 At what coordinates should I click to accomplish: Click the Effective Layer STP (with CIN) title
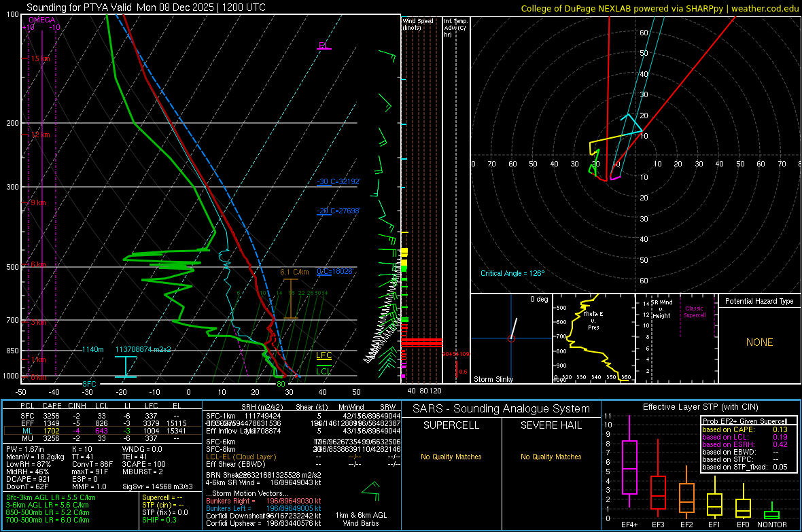coord(700,407)
